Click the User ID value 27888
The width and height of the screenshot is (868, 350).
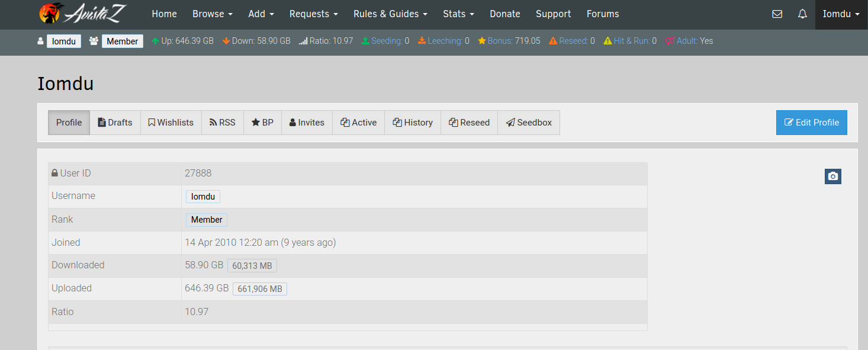198,174
